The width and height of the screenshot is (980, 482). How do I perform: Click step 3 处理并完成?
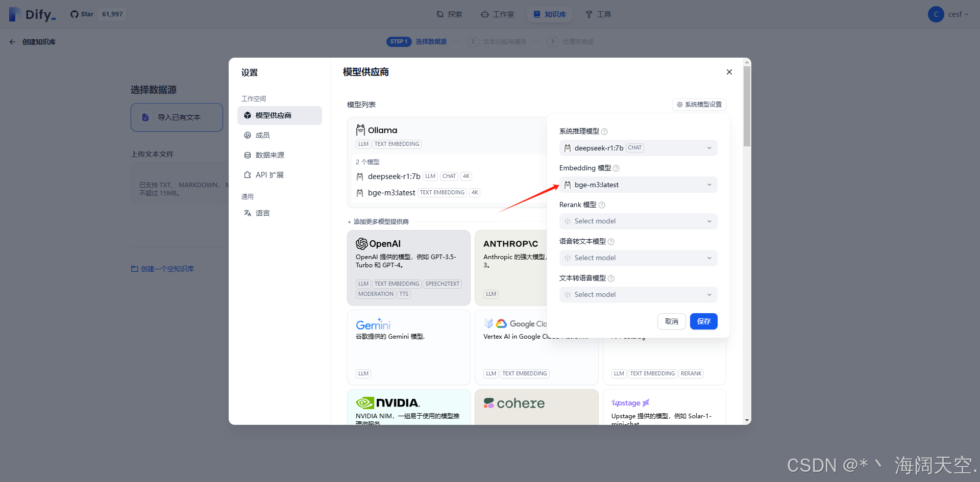pyautogui.click(x=570, y=42)
